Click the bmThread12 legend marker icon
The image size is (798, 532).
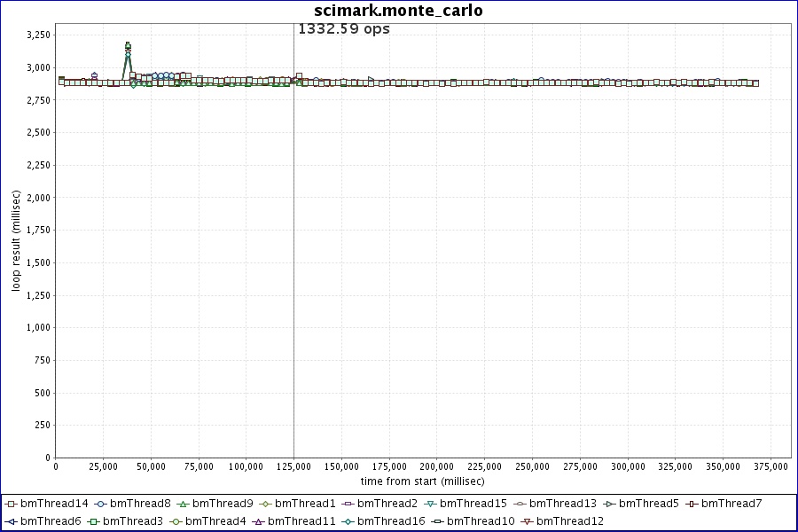click(527, 521)
